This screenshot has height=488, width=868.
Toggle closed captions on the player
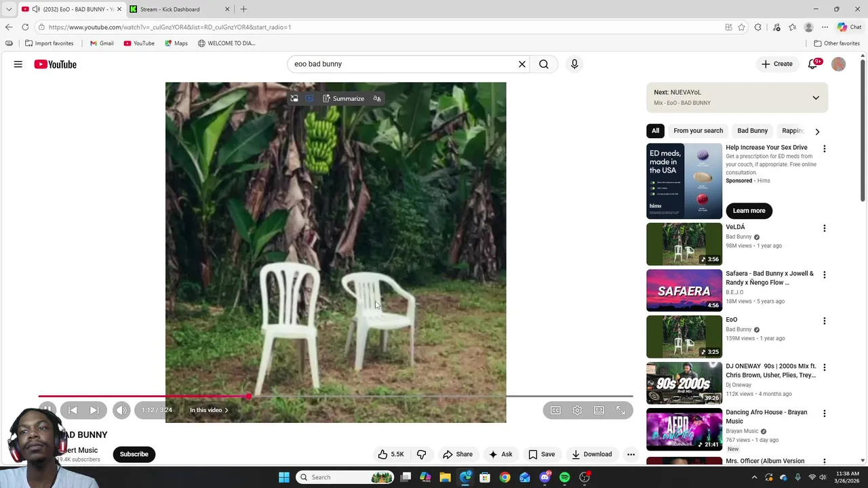[555, 410]
